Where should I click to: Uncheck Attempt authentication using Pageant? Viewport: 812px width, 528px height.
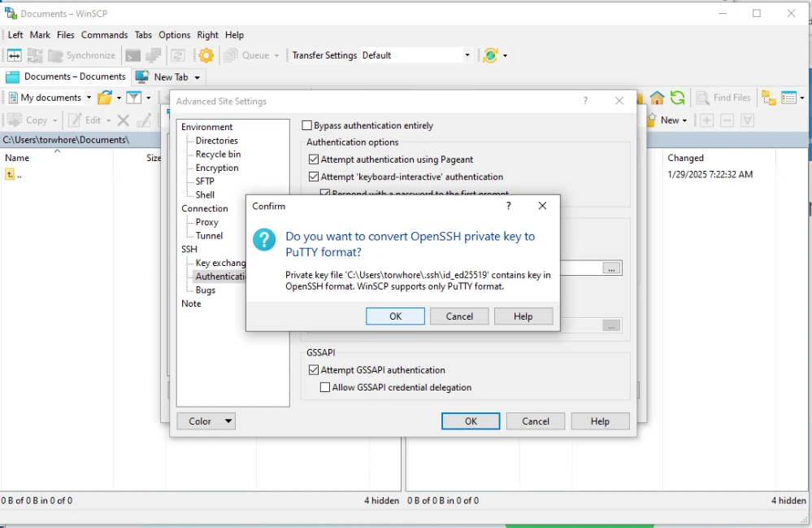[x=315, y=160]
